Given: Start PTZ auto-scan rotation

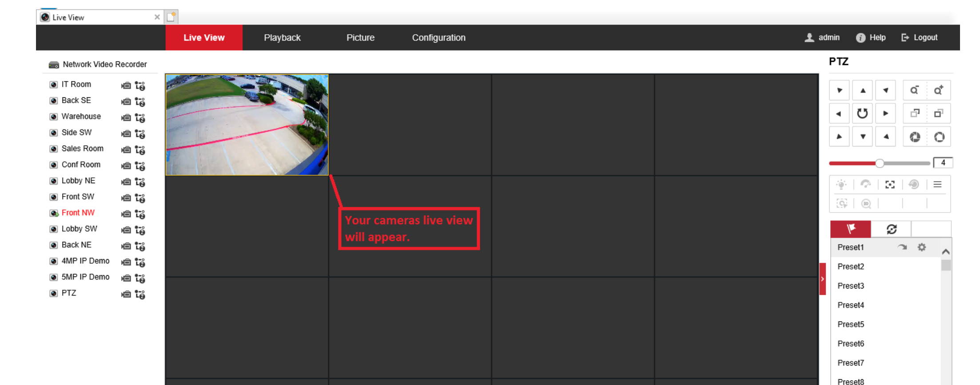Looking at the screenshot, I should pos(862,113).
